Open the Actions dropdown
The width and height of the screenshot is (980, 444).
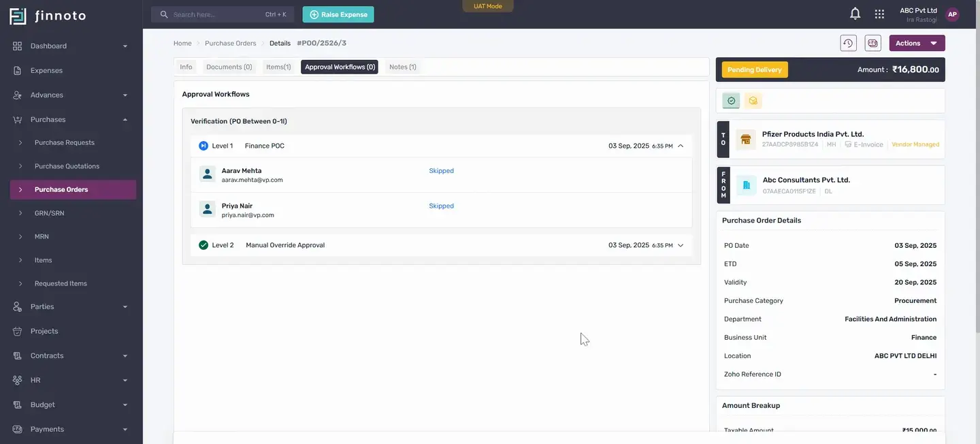(x=917, y=43)
